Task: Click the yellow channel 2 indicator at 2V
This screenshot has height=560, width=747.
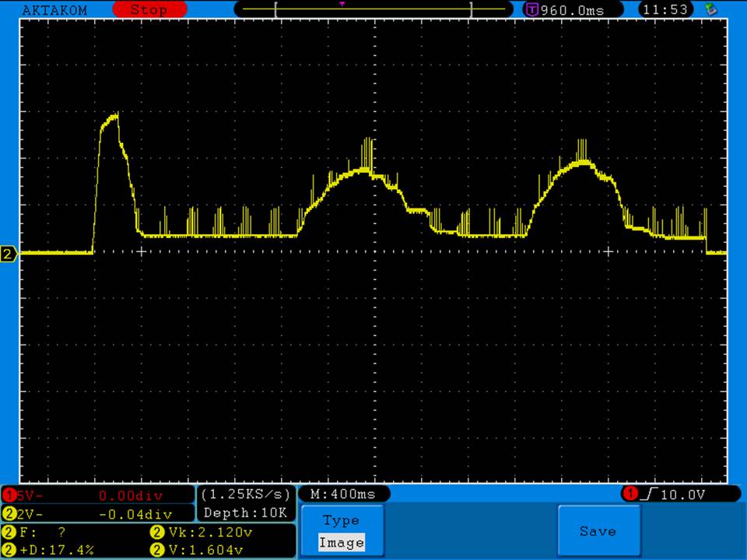Action: (x=9, y=513)
